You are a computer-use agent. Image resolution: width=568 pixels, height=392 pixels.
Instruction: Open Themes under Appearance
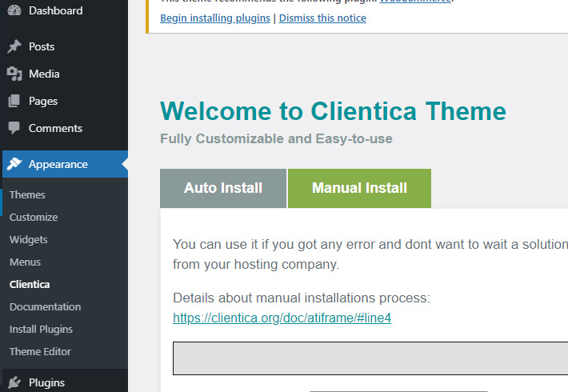[27, 195]
